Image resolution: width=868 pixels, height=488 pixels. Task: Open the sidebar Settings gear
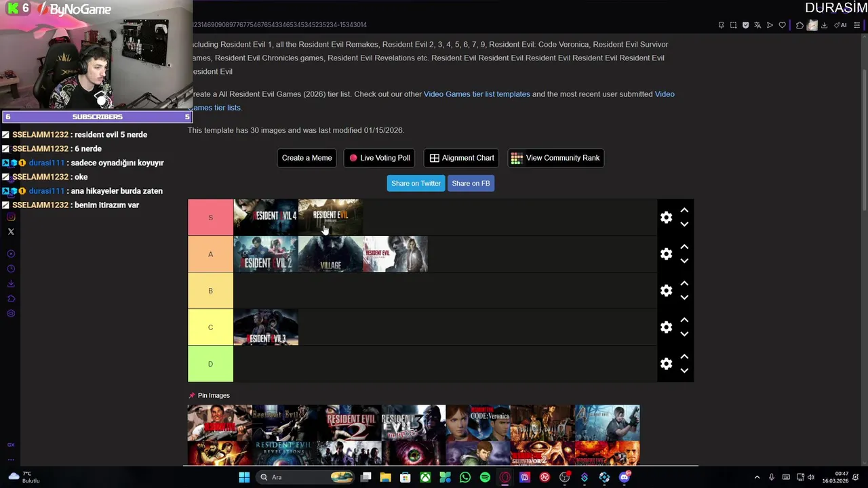coord(11,313)
